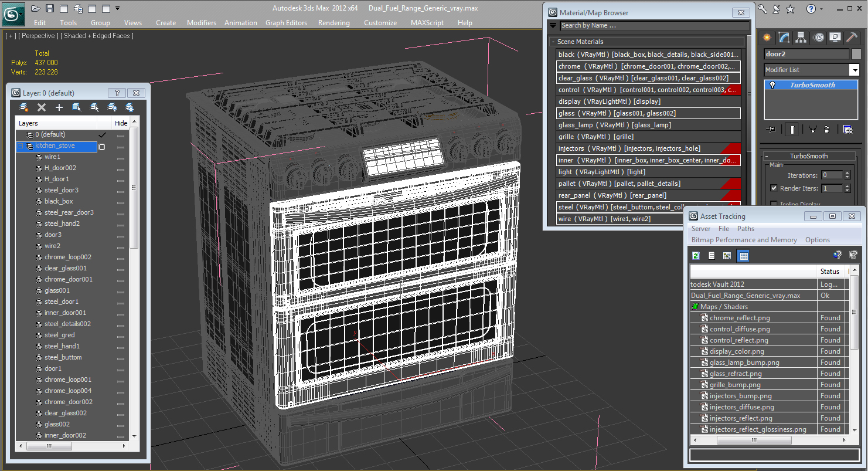
Task: Click the door2 object color swatch
Action: (856, 54)
